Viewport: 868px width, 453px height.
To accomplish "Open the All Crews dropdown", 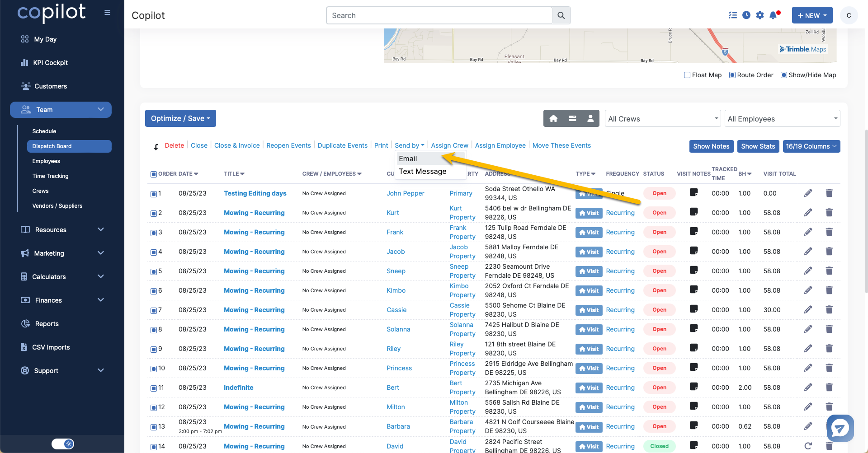I will (x=663, y=119).
